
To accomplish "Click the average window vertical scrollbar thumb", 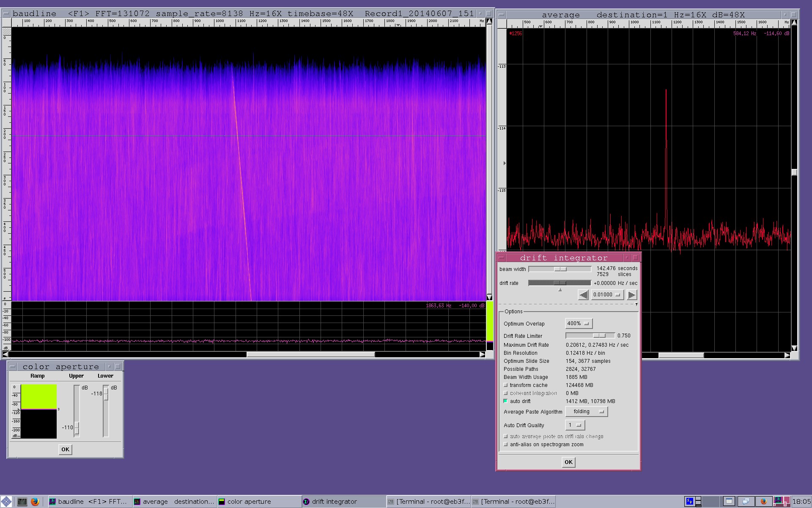I will [794, 172].
